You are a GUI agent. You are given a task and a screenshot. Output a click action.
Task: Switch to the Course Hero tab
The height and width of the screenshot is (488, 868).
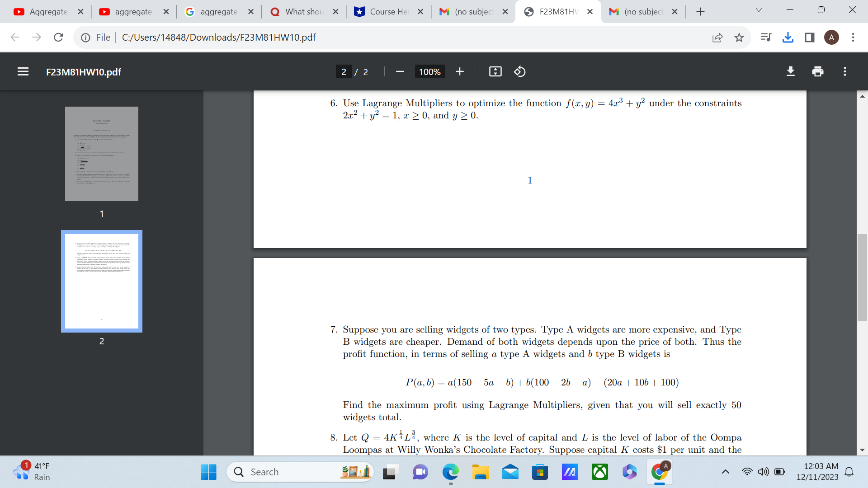click(388, 12)
